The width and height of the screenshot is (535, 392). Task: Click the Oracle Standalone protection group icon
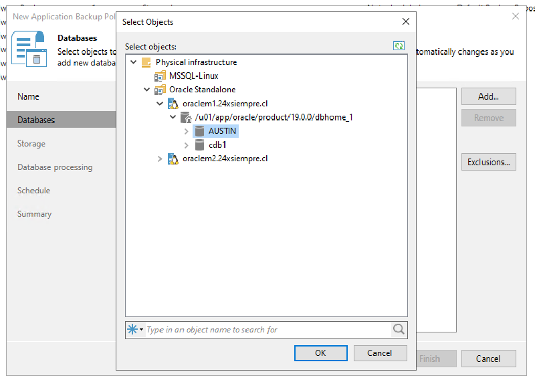tap(160, 90)
